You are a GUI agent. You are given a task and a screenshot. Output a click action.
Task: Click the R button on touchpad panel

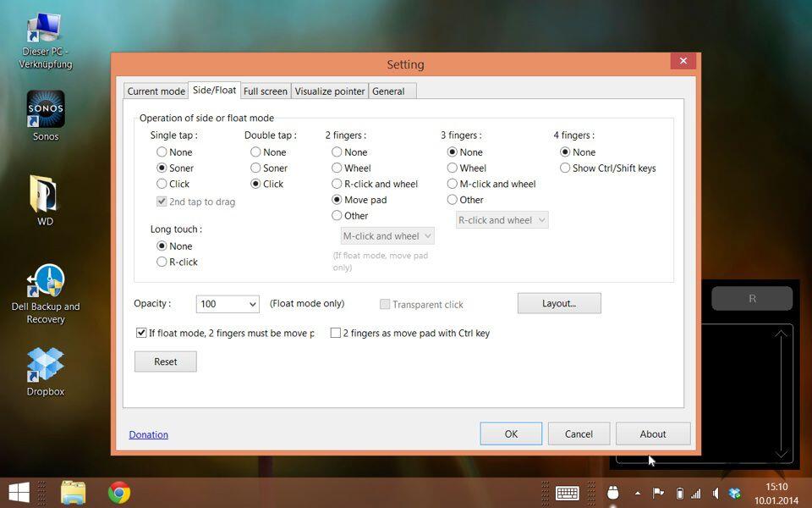[752, 299]
